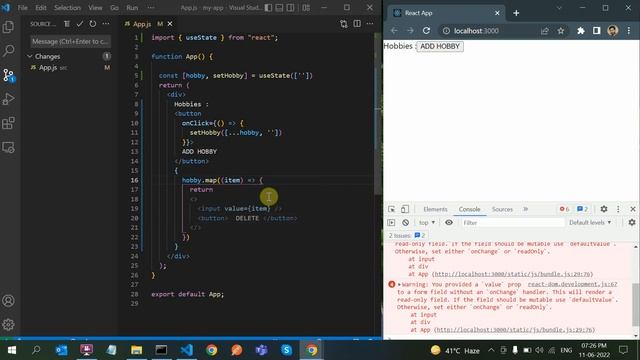
Task: Open DevTools settings gear
Action: tap(604, 209)
